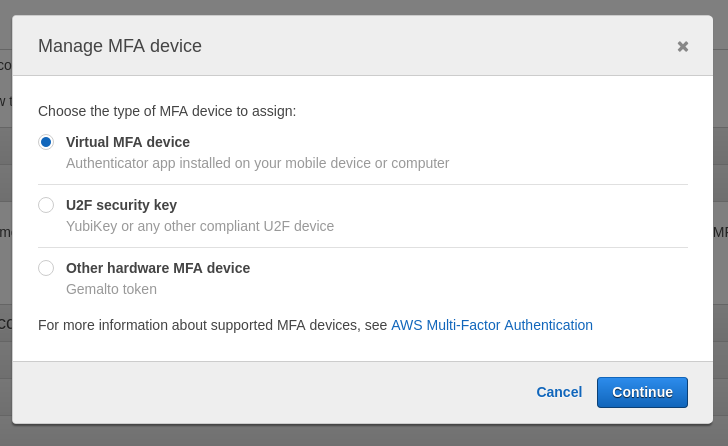Click the Authenticator app description text
728x446 pixels.
[x=257, y=163]
